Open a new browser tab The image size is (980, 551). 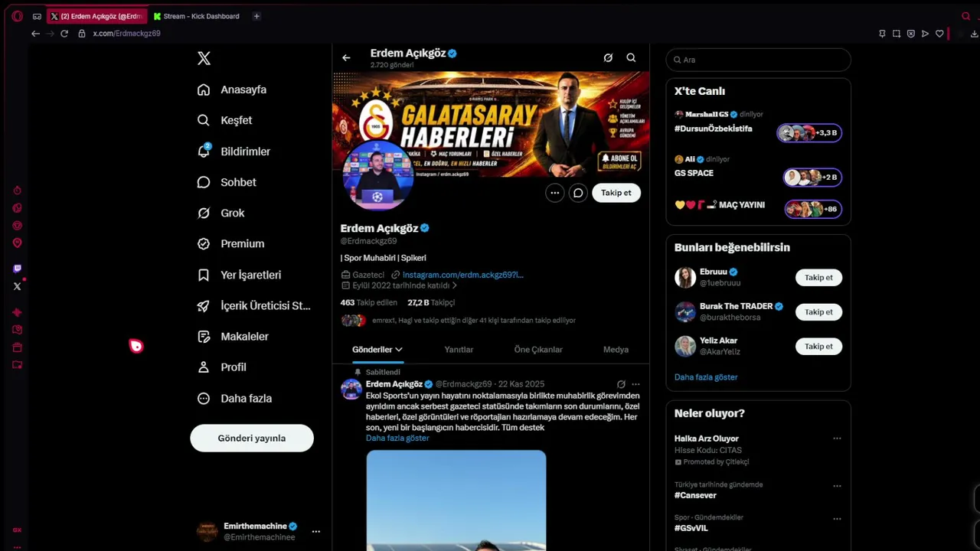[256, 16]
